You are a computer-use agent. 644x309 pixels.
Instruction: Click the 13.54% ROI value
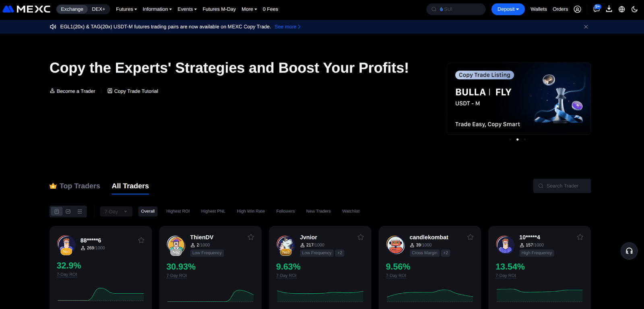point(510,267)
